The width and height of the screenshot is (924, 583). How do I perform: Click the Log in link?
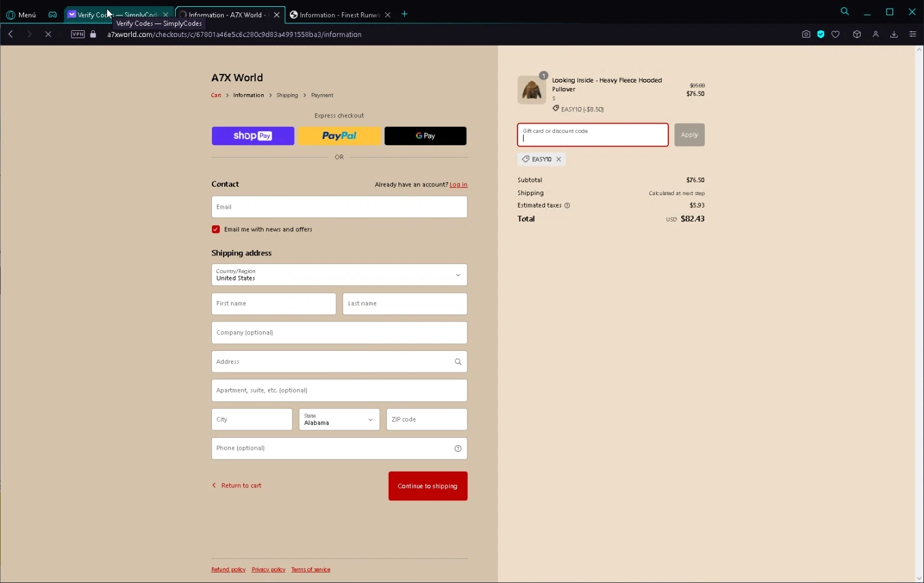[458, 185]
